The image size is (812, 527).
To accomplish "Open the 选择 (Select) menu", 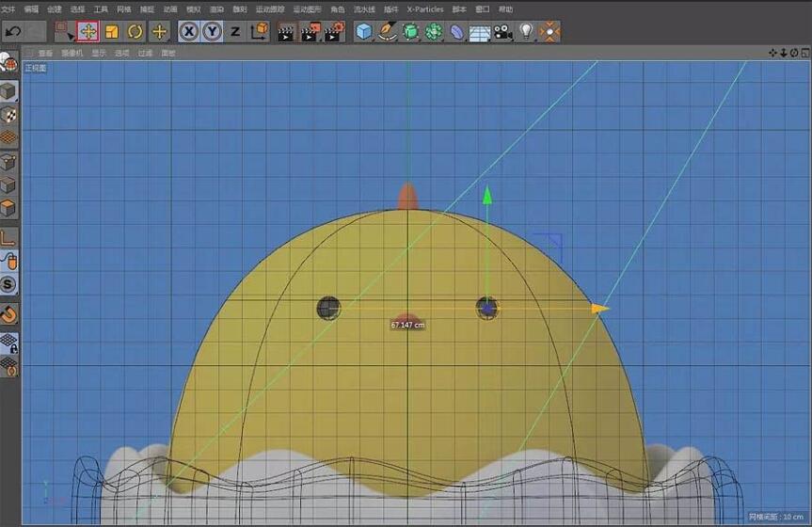I will [x=78, y=9].
